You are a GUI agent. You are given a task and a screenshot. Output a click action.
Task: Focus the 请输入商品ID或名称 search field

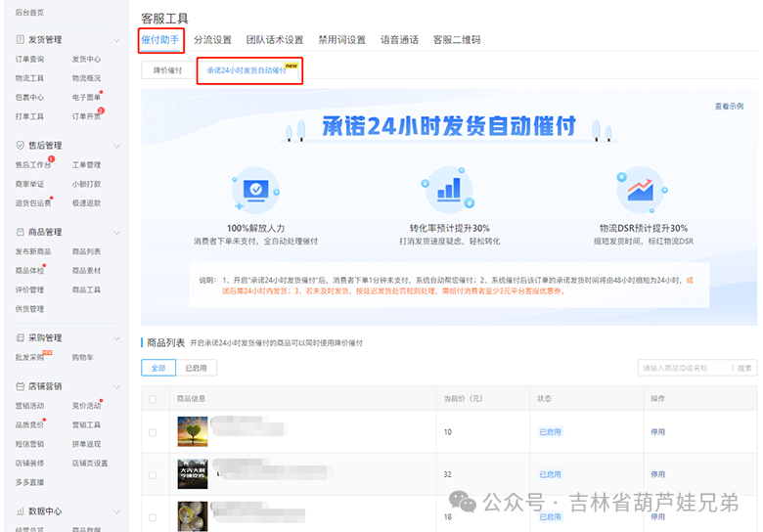pyautogui.click(x=685, y=368)
